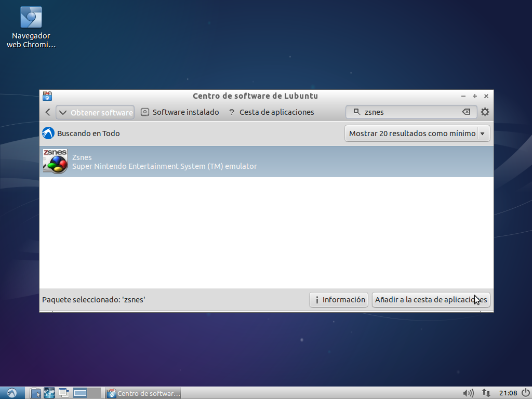This screenshot has height=399, width=532.
Task: Open the Software instalado tab
Action: tap(180, 112)
